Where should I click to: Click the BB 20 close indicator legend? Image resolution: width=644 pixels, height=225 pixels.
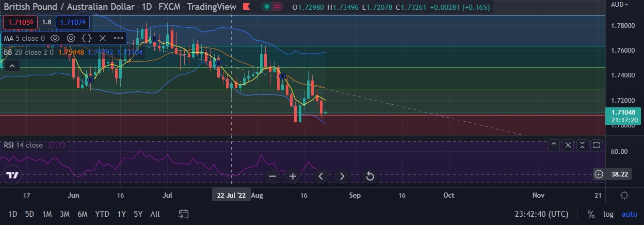tap(28, 52)
